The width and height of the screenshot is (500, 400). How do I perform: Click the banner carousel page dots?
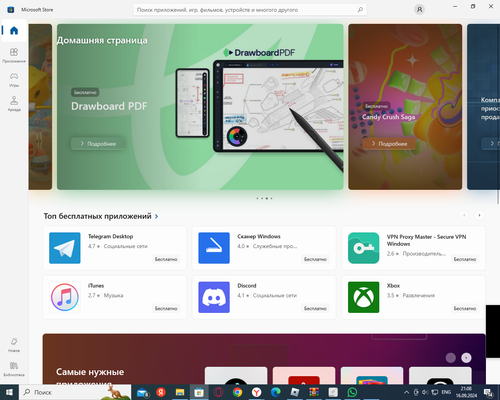(264, 198)
